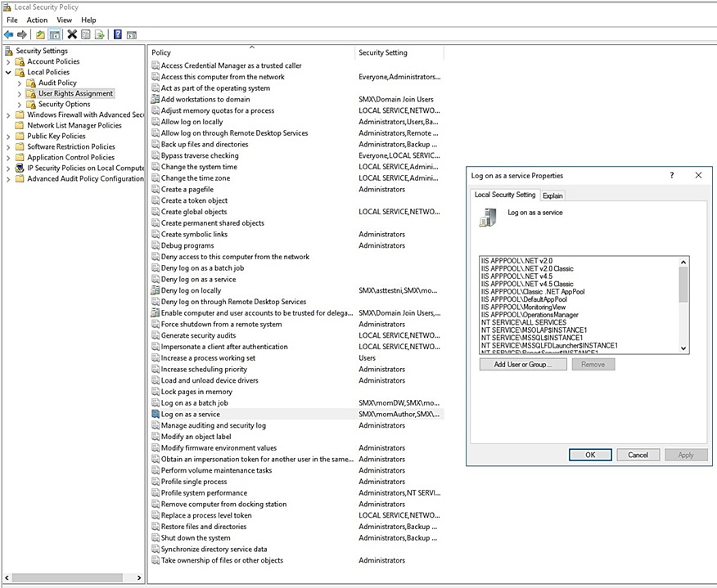Image resolution: width=717 pixels, height=588 pixels.
Task: Expand the Windows Firewall with Advanced Security node
Action: (8, 115)
